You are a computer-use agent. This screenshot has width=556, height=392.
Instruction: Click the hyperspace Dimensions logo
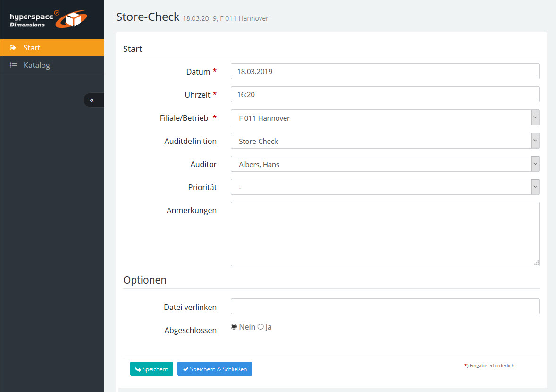pyautogui.click(x=48, y=19)
